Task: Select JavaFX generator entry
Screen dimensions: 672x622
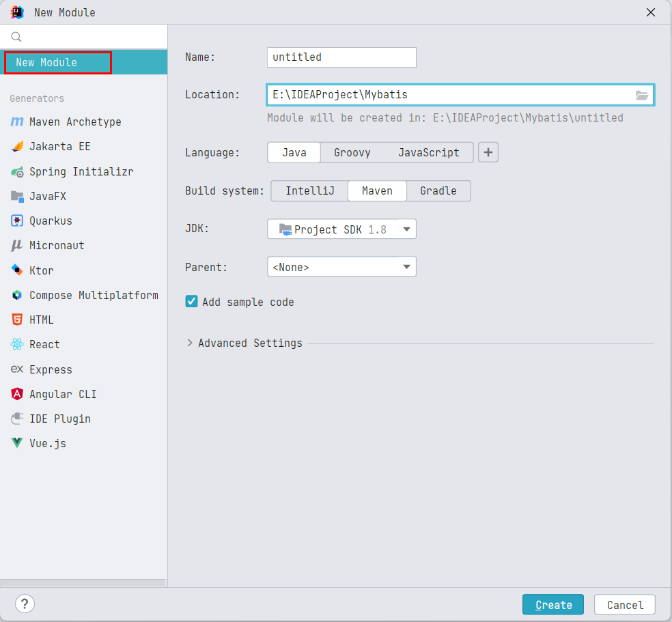Action: coord(83,197)
